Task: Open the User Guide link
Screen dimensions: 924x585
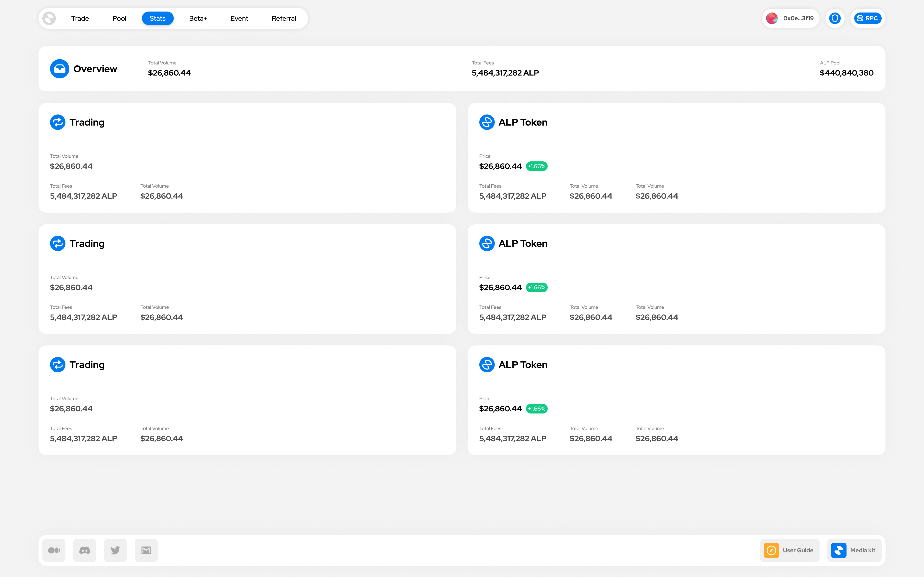Action: [789, 550]
